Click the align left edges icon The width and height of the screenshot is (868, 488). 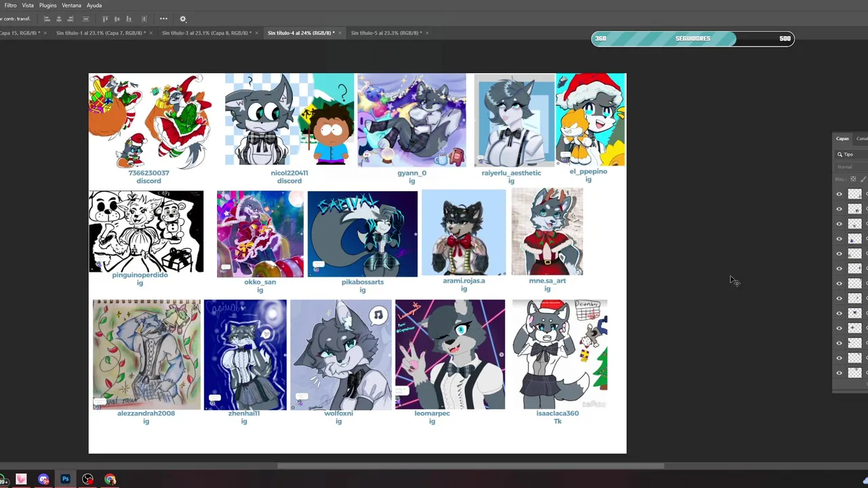(46, 19)
